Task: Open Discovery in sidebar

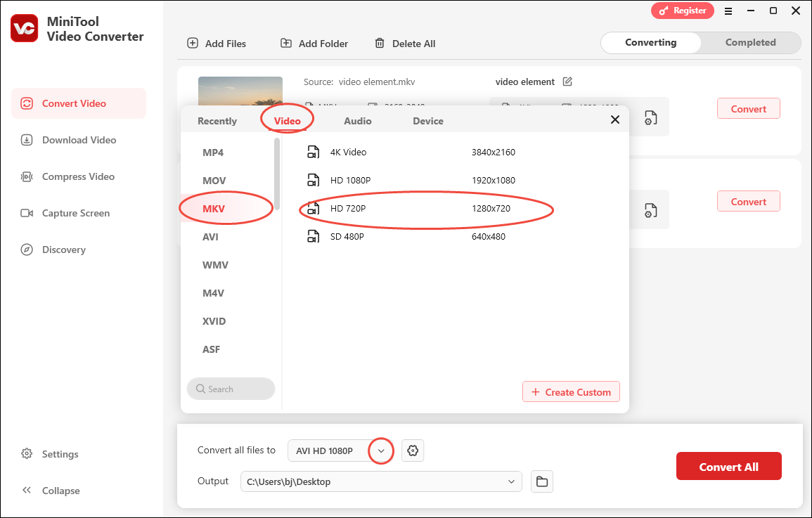Action: [x=79, y=250]
